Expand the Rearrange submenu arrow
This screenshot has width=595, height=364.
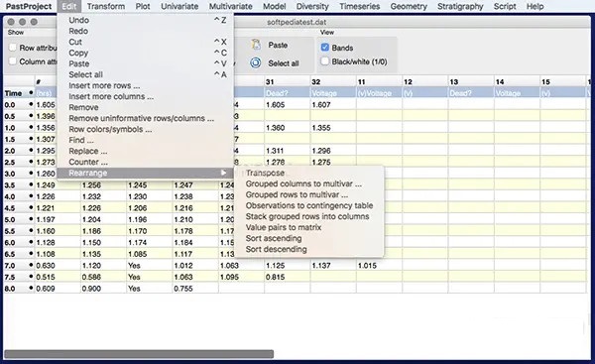(x=223, y=174)
